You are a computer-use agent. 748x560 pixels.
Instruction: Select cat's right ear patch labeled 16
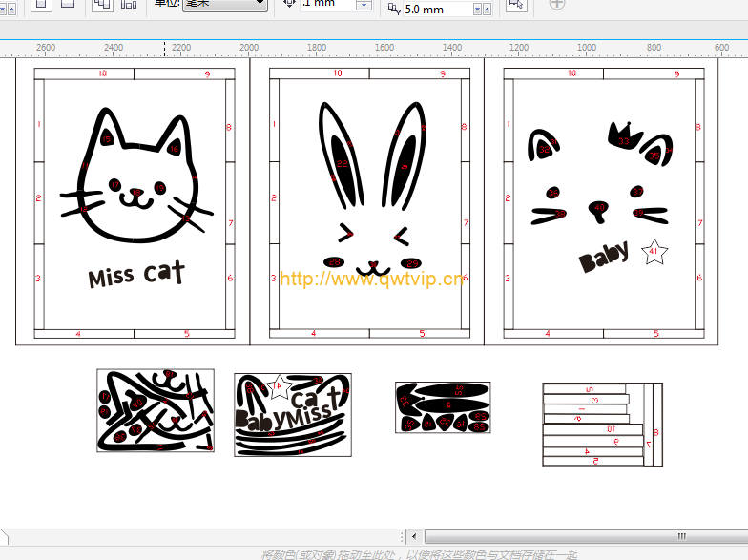tap(174, 147)
